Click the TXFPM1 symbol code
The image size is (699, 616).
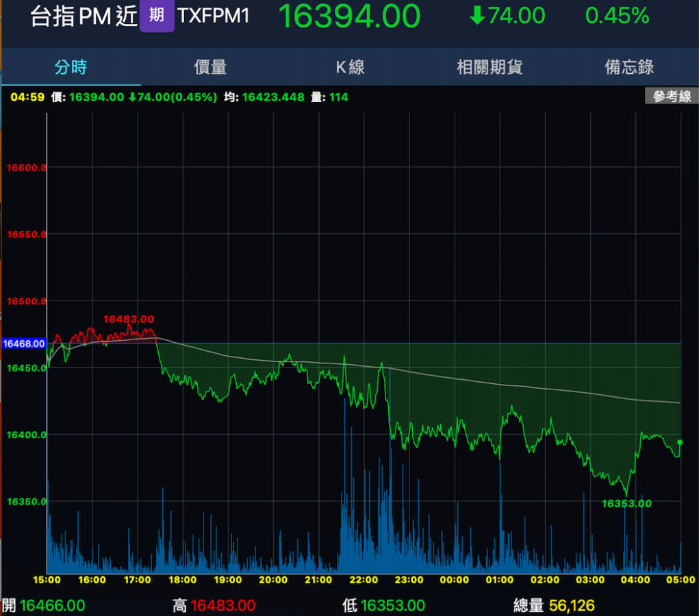point(213,16)
